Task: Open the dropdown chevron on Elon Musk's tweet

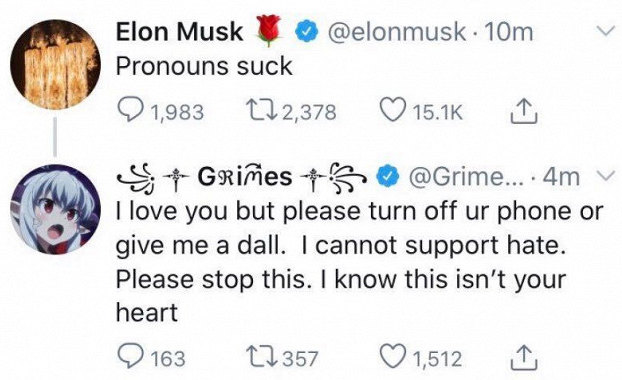Action: tap(604, 31)
